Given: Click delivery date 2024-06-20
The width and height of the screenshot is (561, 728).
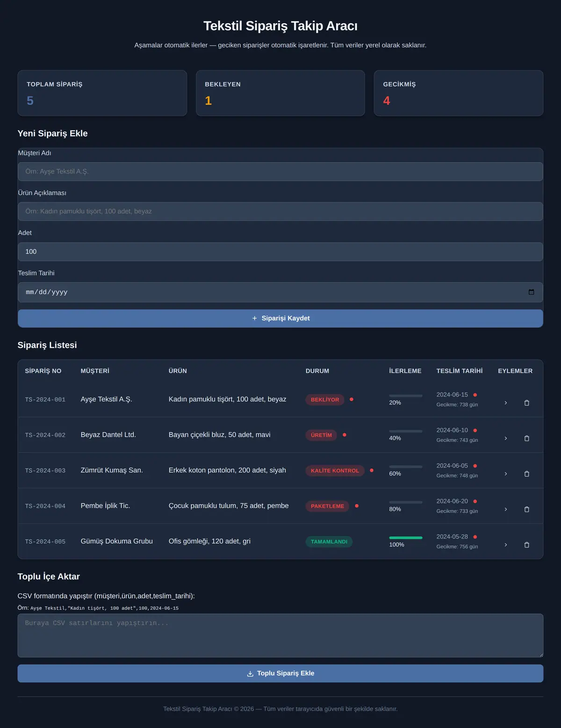Looking at the screenshot, I should 452,501.
